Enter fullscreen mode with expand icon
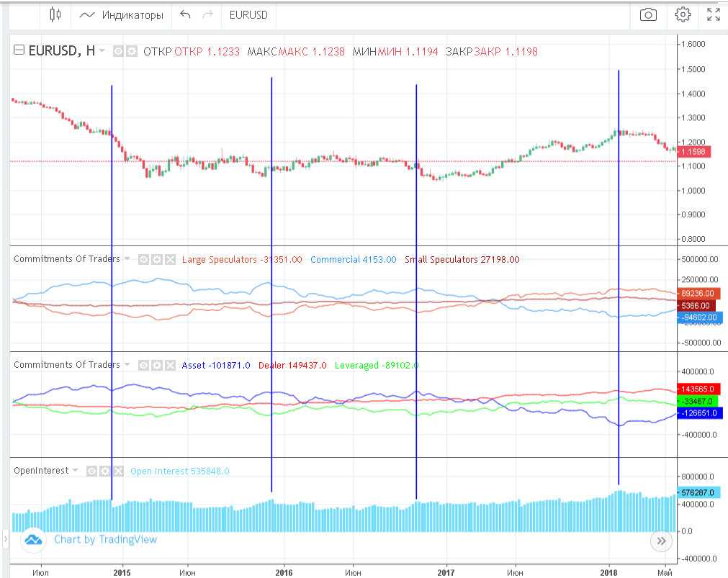The image size is (728, 578). pyautogui.click(x=713, y=14)
